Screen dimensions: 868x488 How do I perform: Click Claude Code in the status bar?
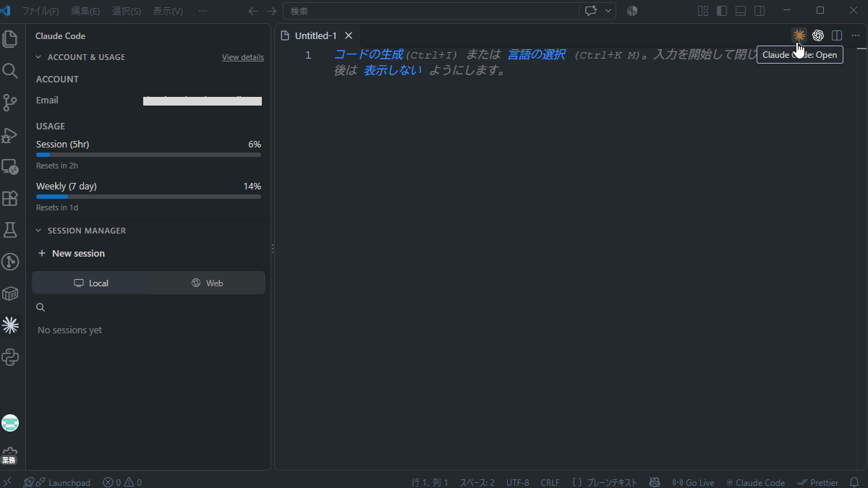(x=755, y=482)
